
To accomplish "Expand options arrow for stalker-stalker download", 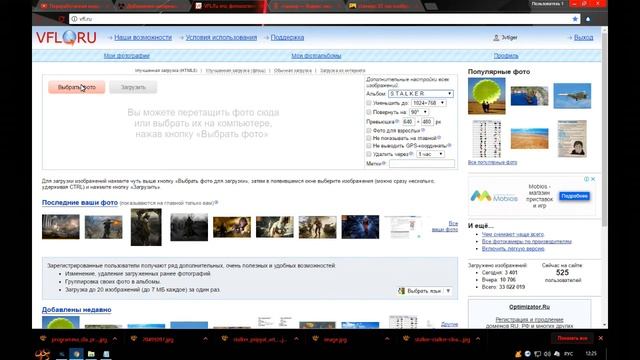I will click(x=478, y=339).
